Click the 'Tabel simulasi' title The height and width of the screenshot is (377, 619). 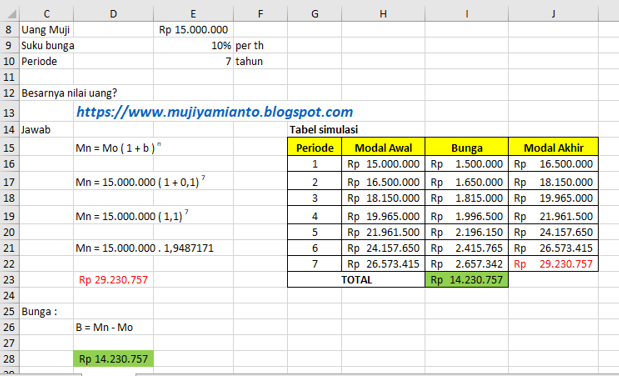[x=324, y=129]
